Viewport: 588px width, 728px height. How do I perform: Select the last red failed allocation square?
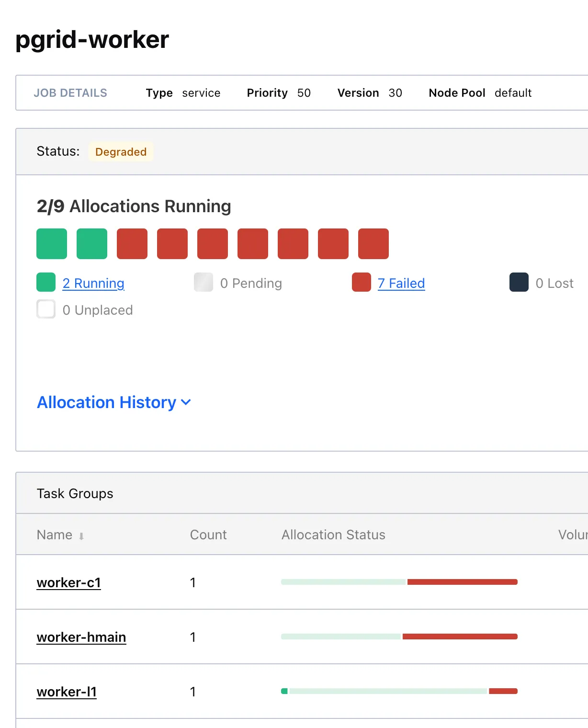click(x=373, y=244)
